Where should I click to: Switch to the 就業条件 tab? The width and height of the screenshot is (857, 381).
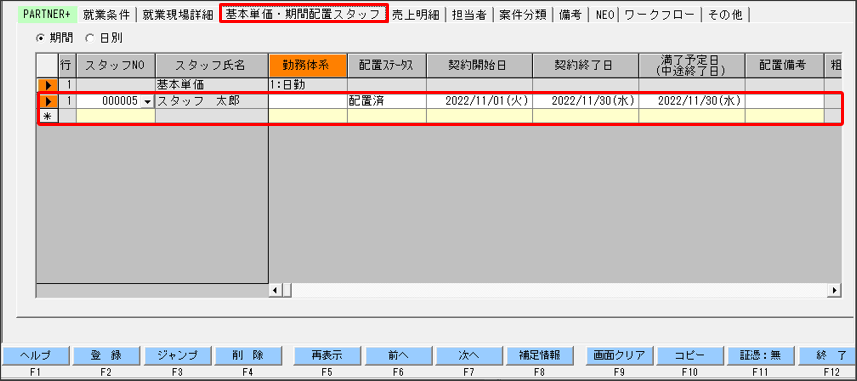click(x=107, y=15)
